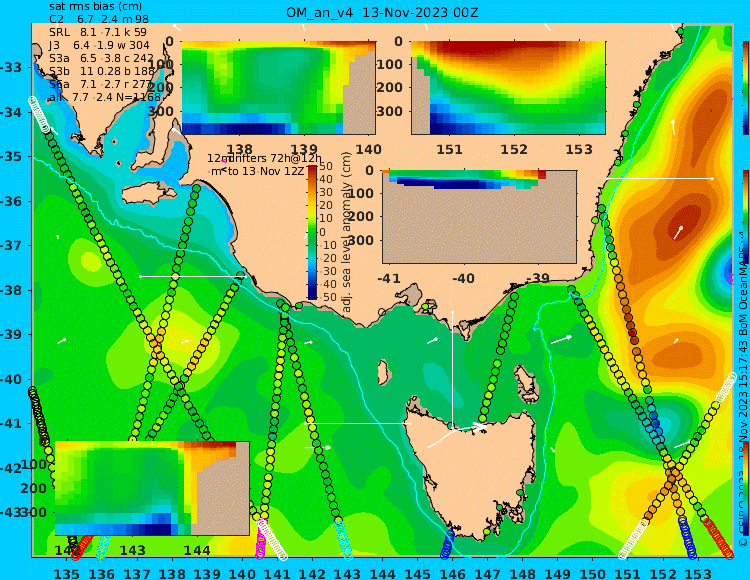The height and width of the screenshot is (580, 750).
Task: Click the C2 satellite statistics row
Action: (99, 19)
